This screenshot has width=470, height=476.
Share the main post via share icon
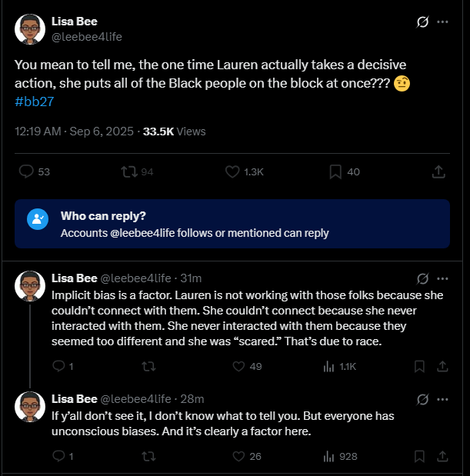coord(438,171)
